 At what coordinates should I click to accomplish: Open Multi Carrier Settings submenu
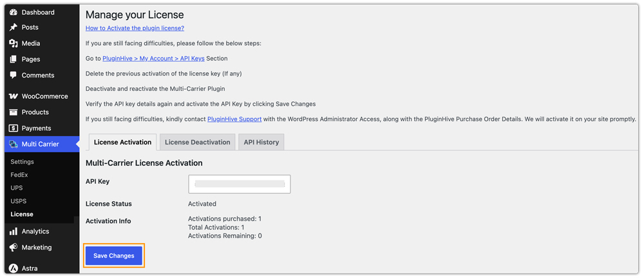pyautogui.click(x=22, y=162)
